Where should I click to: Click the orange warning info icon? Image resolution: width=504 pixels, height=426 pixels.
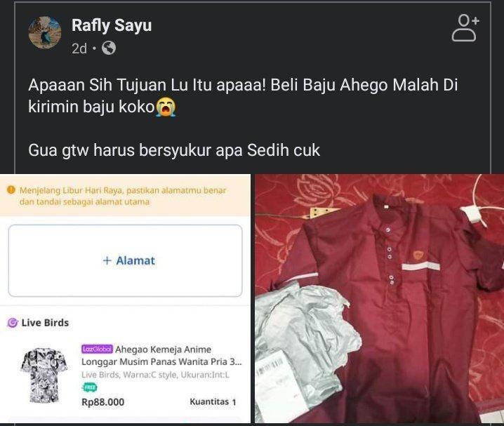click(11, 190)
